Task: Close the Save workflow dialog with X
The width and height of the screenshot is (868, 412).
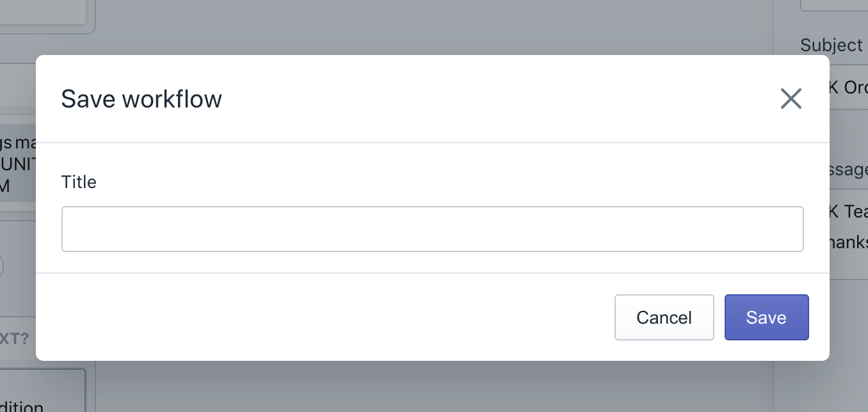Action: tap(791, 99)
